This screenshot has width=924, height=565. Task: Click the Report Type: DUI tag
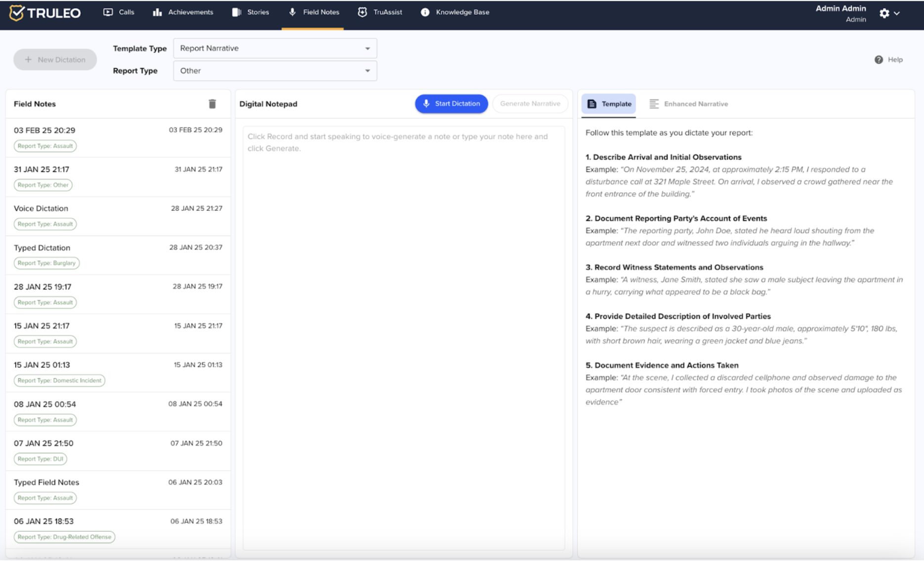click(41, 459)
